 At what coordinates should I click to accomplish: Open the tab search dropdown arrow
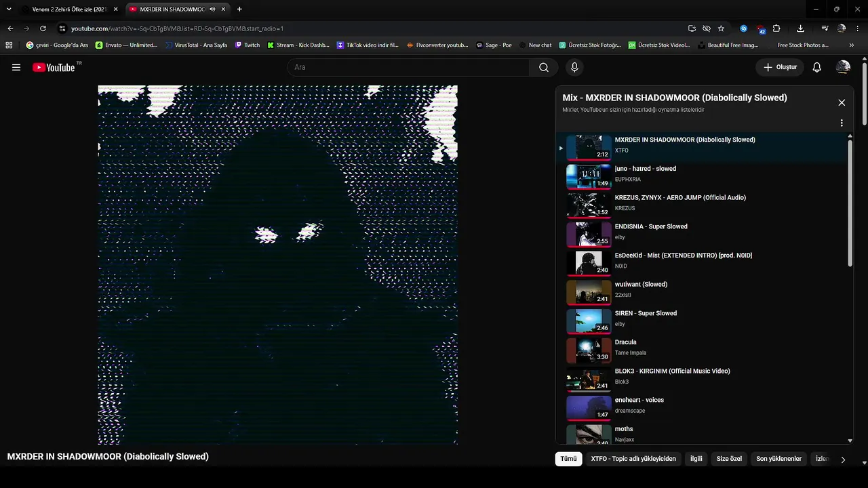point(9,9)
